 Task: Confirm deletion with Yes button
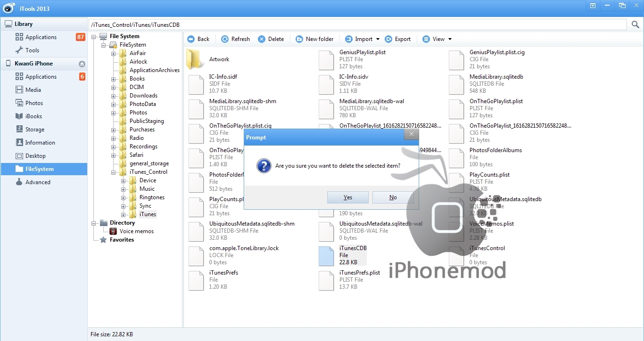pos(347,197)
